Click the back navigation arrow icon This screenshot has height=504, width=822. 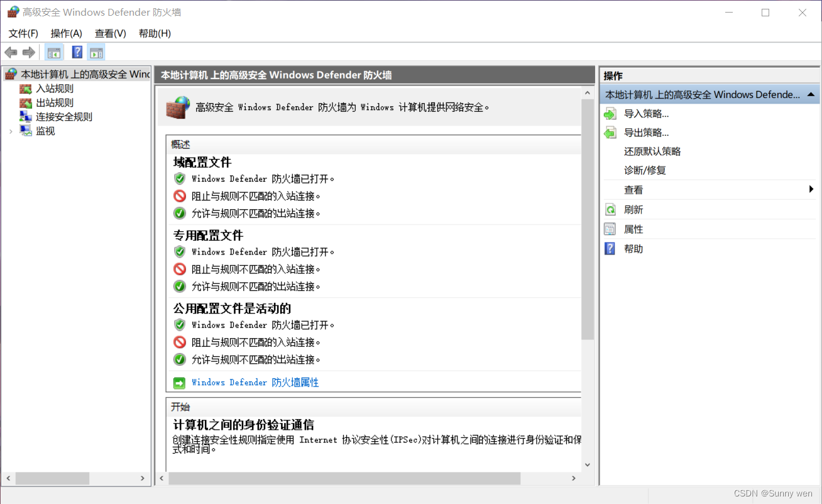[11, 52]
